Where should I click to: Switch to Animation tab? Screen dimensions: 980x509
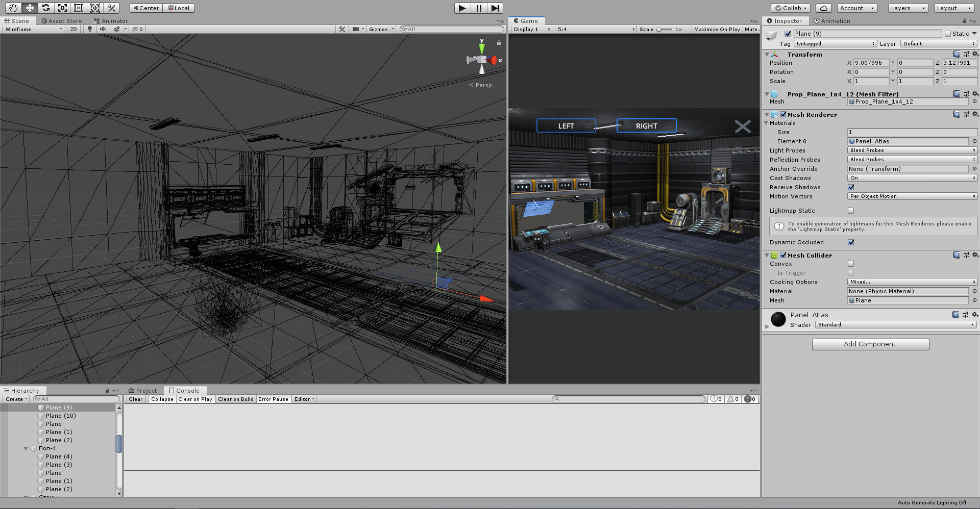tap(832, 21)
